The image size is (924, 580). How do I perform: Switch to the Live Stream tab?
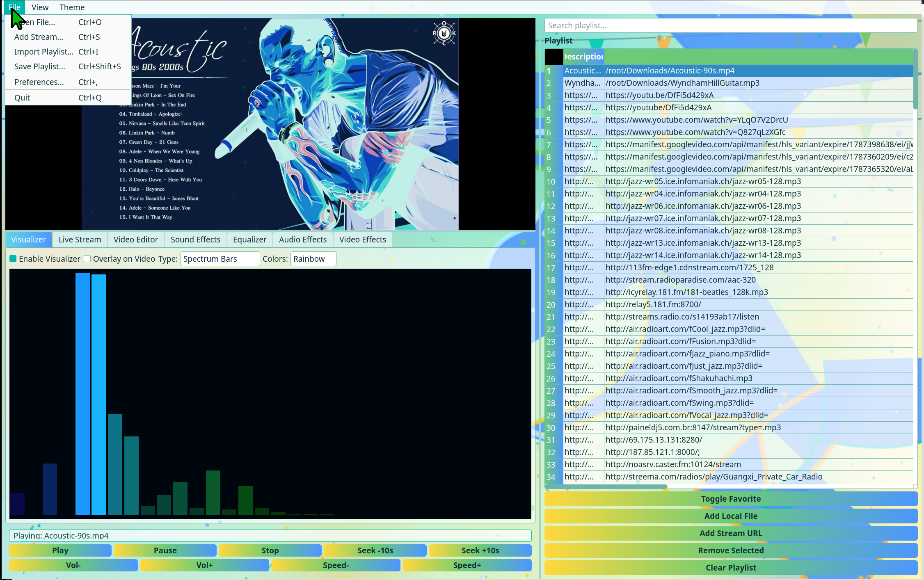[x=80, y=240]
